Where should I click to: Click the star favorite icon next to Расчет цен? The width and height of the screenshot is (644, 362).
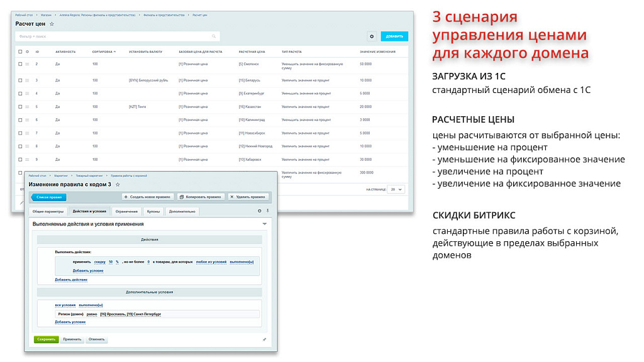coord(51,25)
